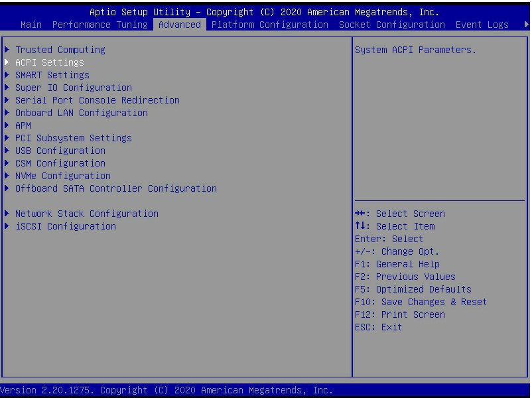This screenshot has height=398, width=532.
Task: Open Network Stack Configuration submenu
Action: pyautogui.click(x=86, y=214)
